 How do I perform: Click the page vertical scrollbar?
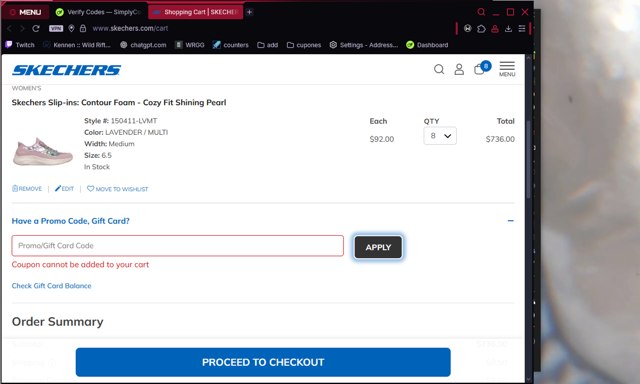529,159
